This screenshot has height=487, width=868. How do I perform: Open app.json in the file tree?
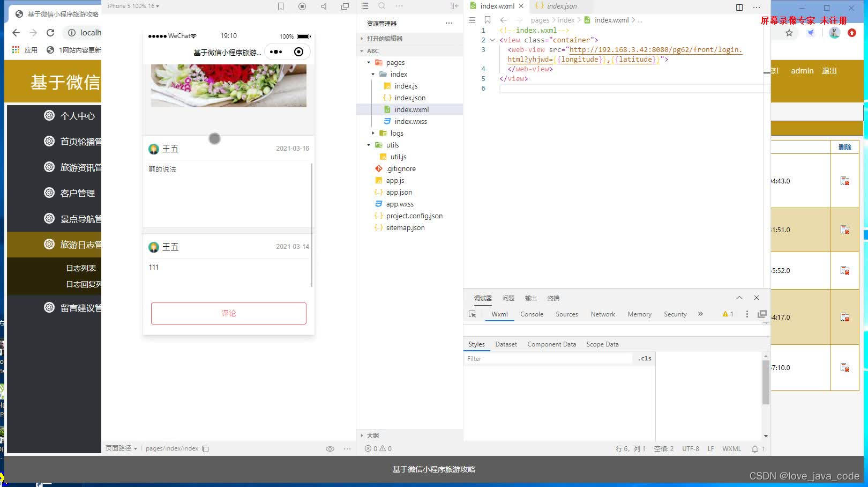[399, 192]
